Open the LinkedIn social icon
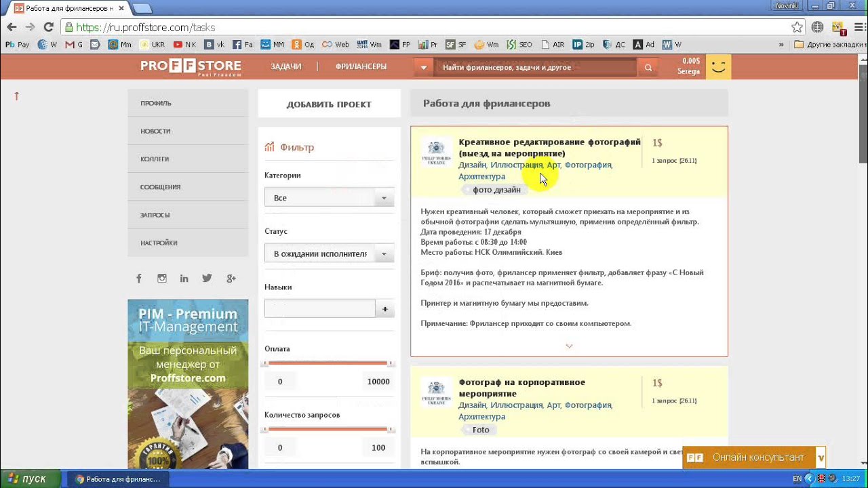This screenshot has width=868, height=488. pos(184,279)
